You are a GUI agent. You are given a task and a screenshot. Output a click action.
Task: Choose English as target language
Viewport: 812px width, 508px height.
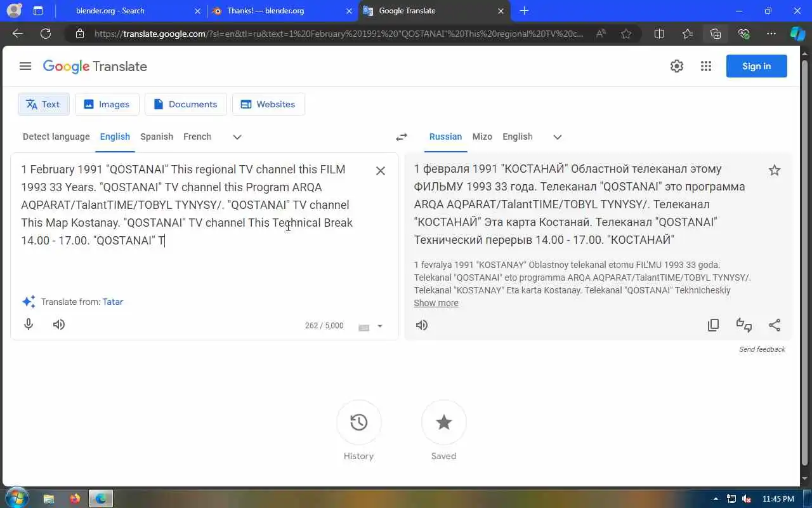coord(518,137)
